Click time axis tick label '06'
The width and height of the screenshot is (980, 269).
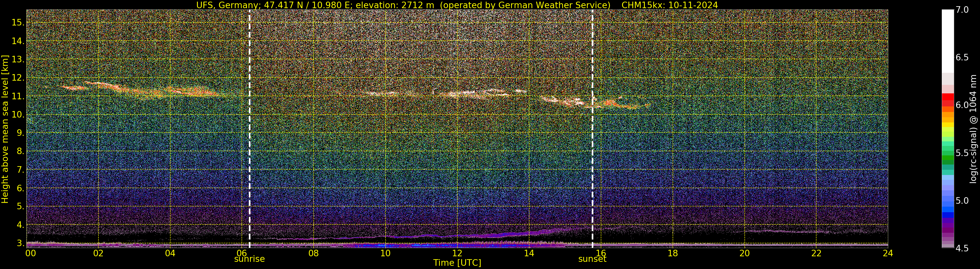tap(242, 253)
